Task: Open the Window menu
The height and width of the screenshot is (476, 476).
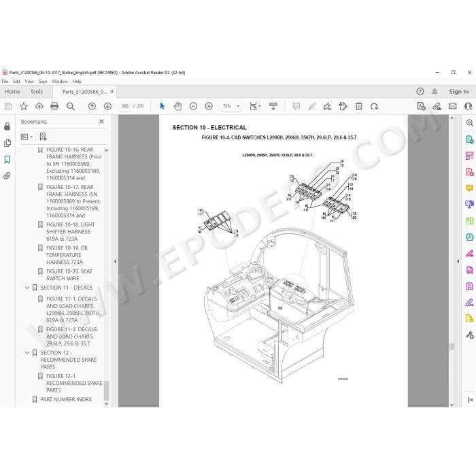Action: [60, 82]
